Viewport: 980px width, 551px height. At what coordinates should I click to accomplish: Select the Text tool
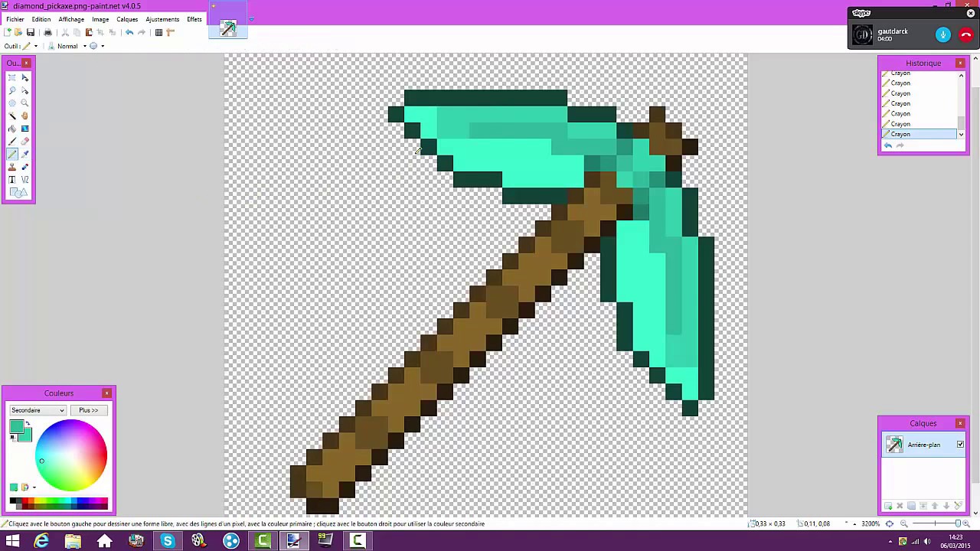(11, 179)
